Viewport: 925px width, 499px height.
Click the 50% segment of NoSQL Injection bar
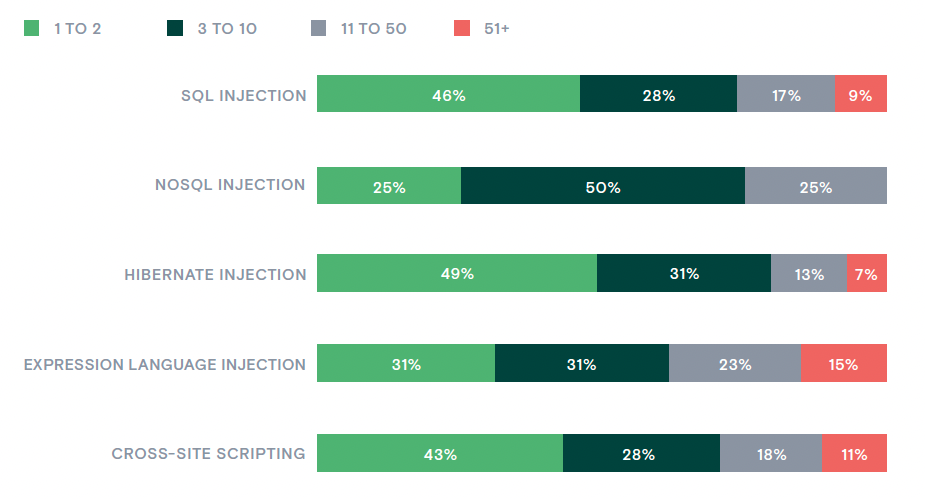603,186
